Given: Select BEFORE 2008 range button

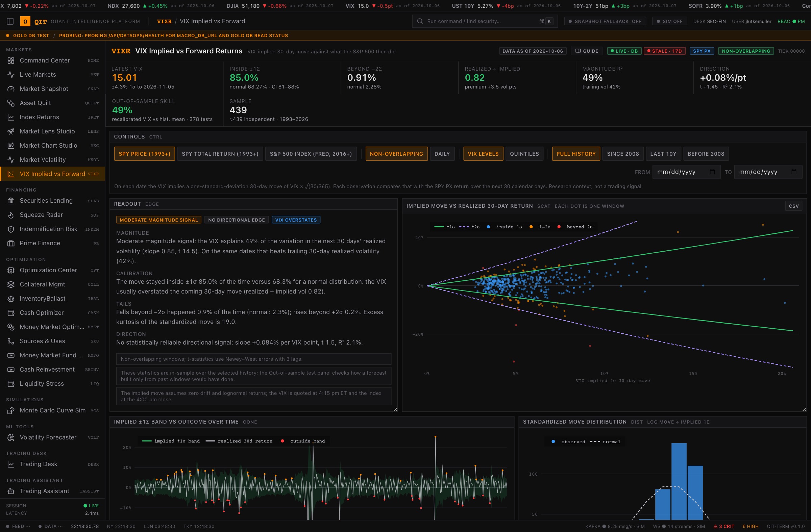Looking at the screenshot, I should click(706, 154).
